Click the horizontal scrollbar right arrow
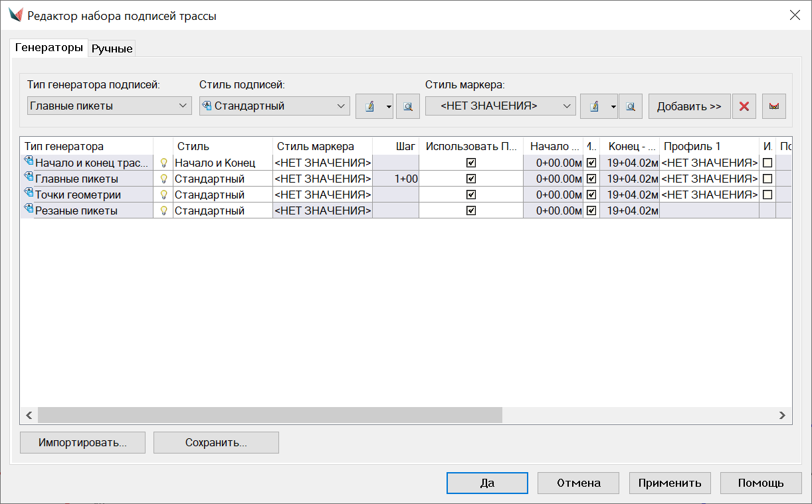Image resolution: width=812 pixels, height=504 pixels. (782, 415)
